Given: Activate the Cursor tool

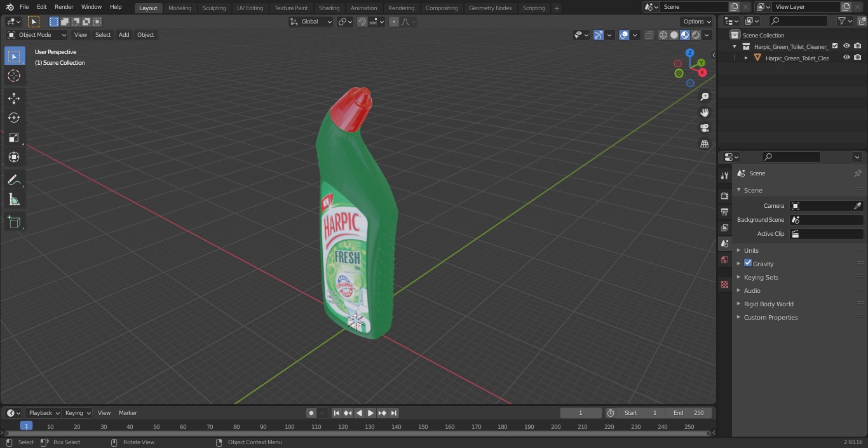Looking at the screenshot, I should coord(14,76).
